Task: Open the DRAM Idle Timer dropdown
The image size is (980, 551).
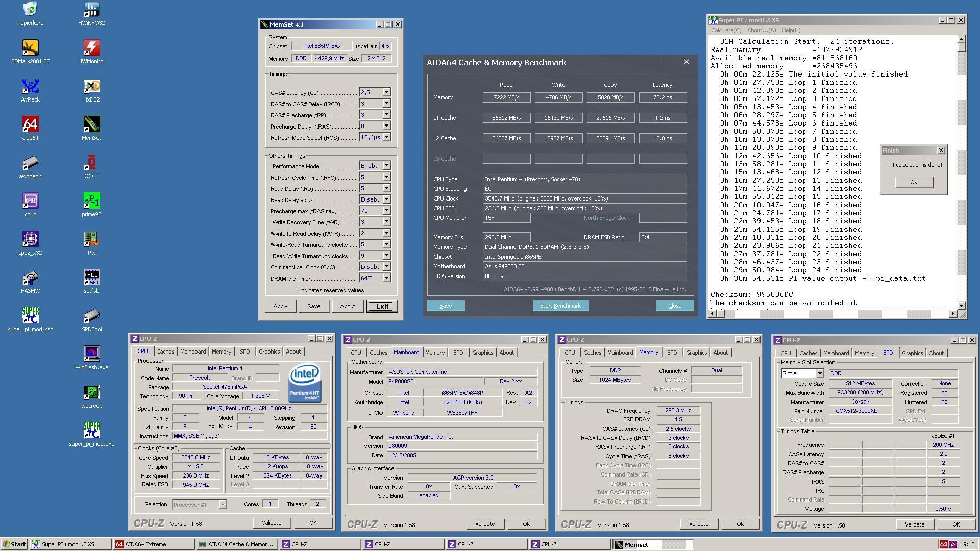Action: click(386, 278)
